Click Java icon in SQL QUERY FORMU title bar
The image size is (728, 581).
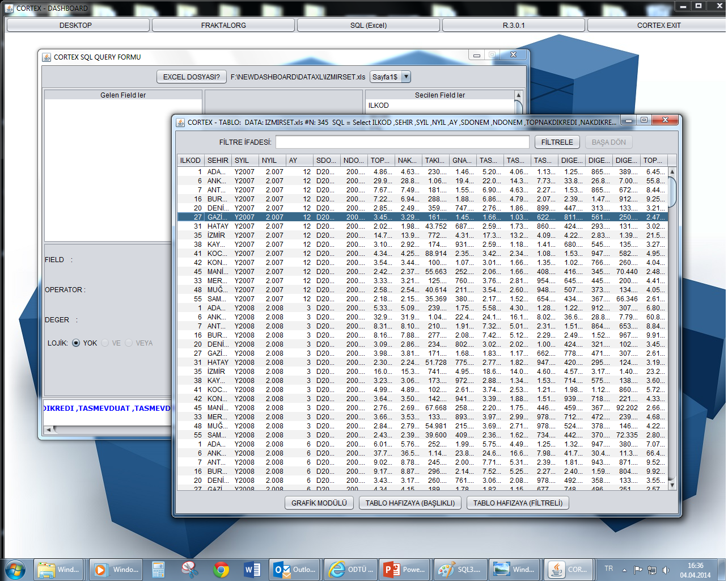(46, 57)
